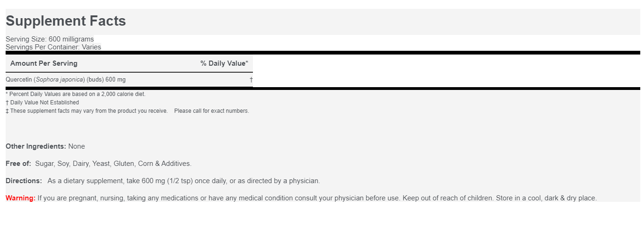The height and width of the screenshot is (233, 644).
Task: Click the Daily Value Not Established footnote
Action: tap(42, 103)
